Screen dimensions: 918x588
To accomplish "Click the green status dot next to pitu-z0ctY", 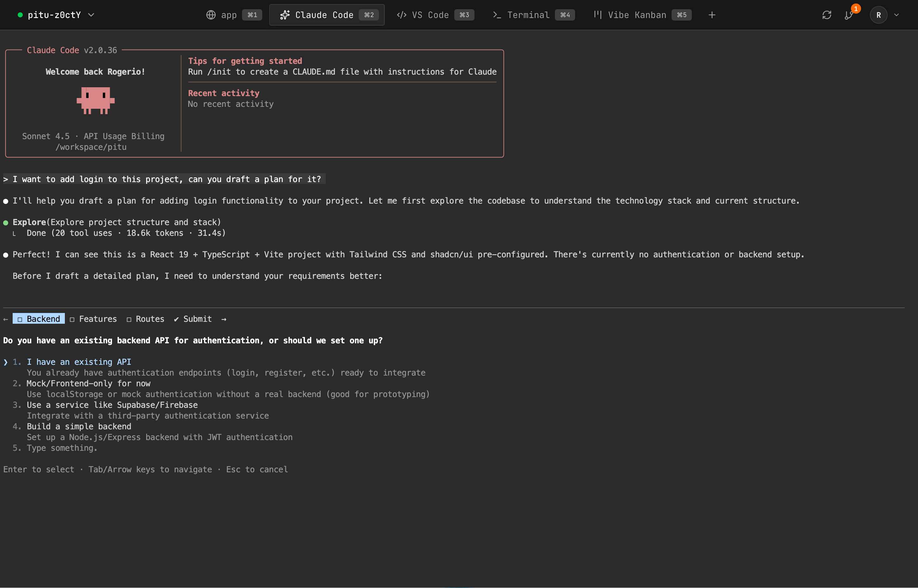I will (21, 15).
